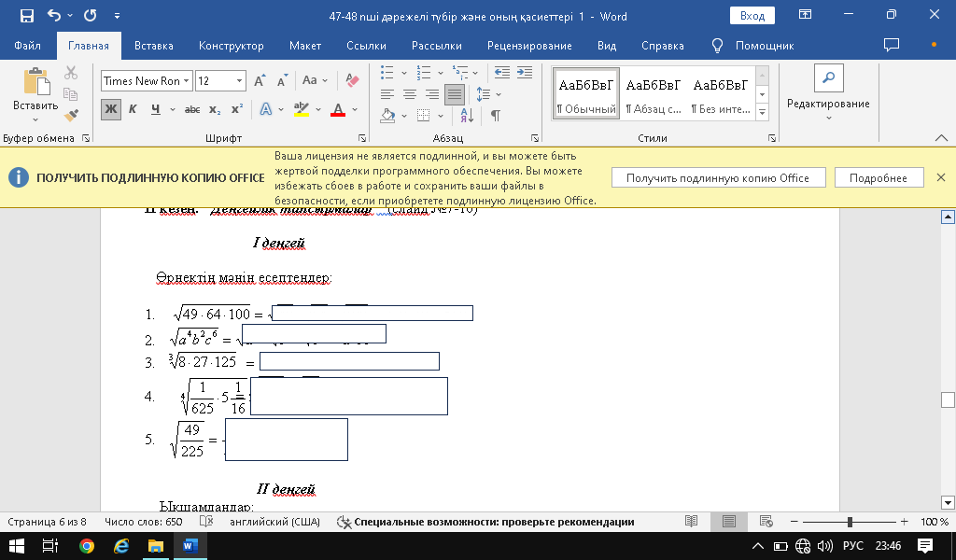Open the Помощник search box
The width and height of the screenshot is (956, 560).
(753, 46)
